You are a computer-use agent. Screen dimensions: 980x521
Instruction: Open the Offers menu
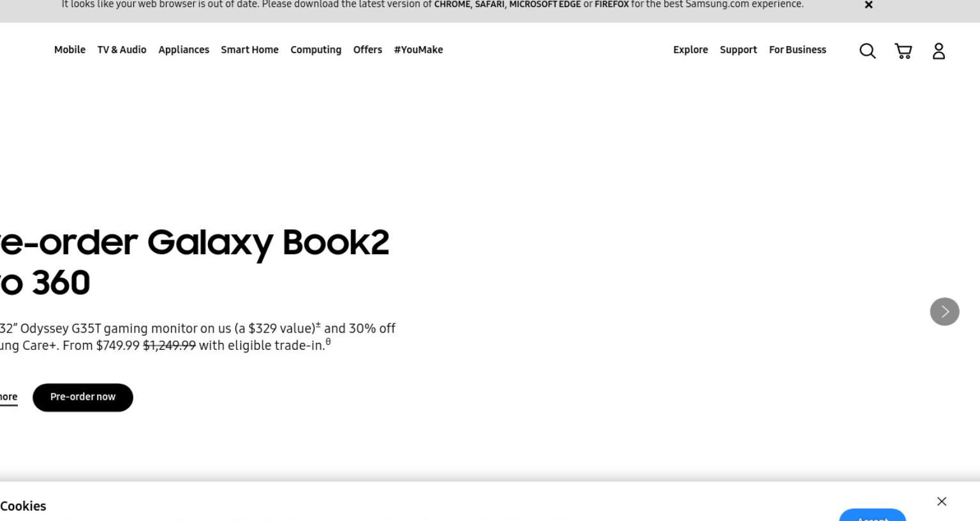point(367,50)
